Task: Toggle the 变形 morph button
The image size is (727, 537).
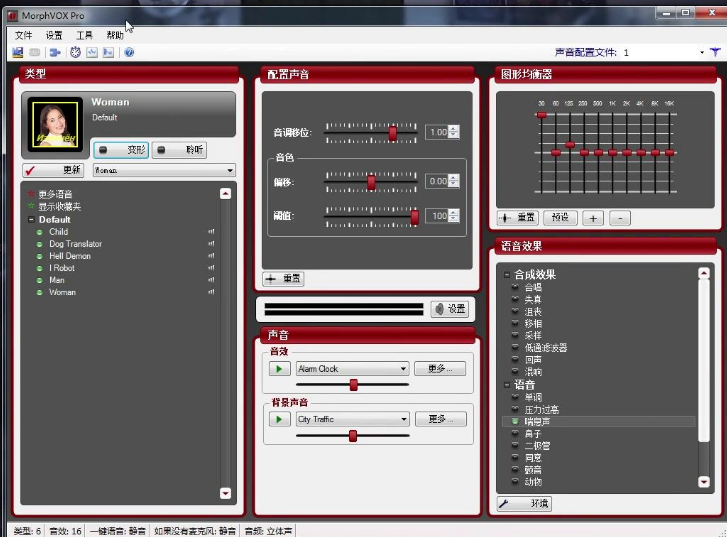Action: [x=121, y=150]
